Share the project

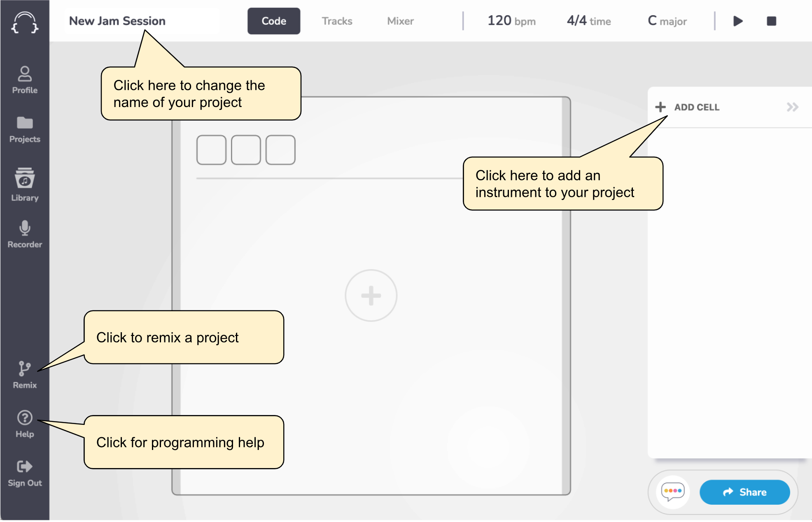tap(744, 492)
